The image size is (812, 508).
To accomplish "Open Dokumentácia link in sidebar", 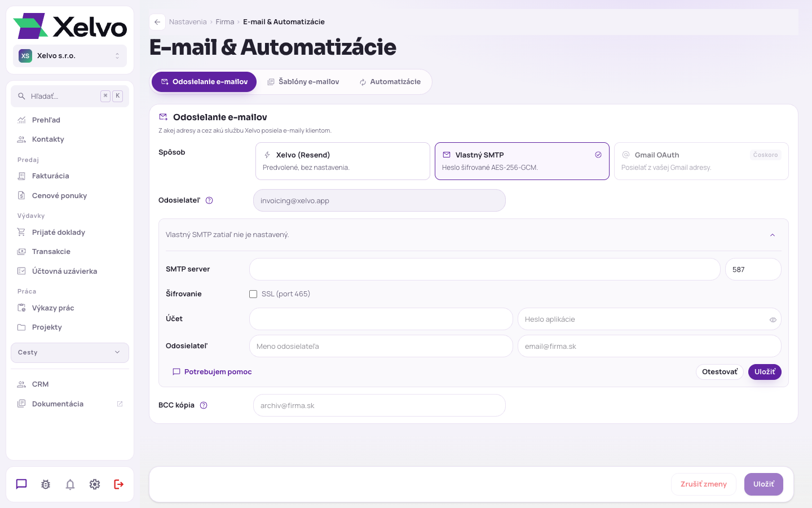I will pos(70,404).
